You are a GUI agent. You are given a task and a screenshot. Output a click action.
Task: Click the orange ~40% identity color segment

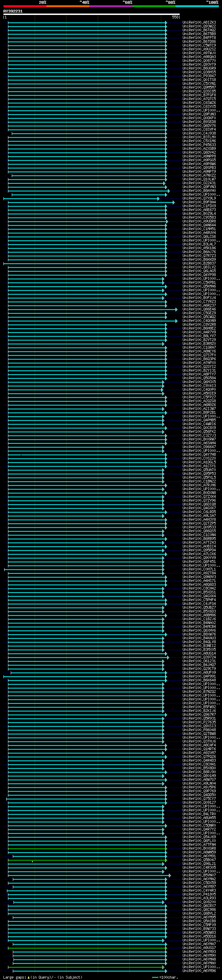point(68,6)
